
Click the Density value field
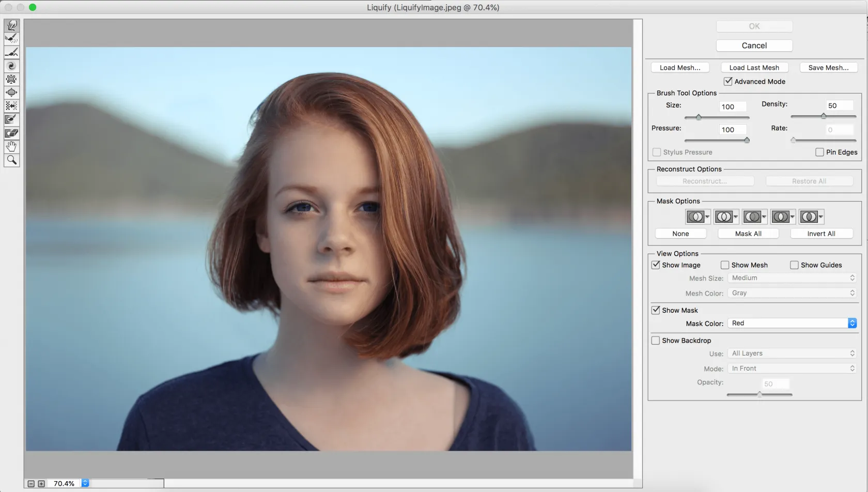coord(840,105)
